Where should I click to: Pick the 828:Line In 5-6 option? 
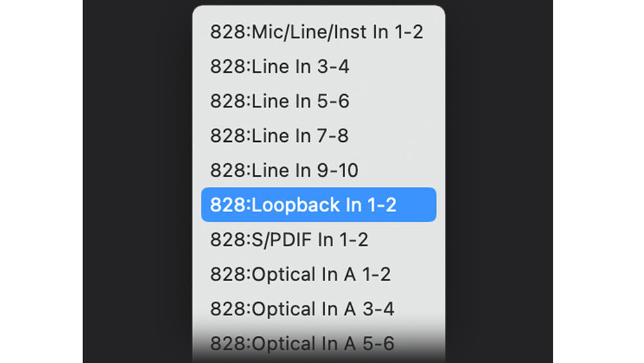tap(279, 101)
